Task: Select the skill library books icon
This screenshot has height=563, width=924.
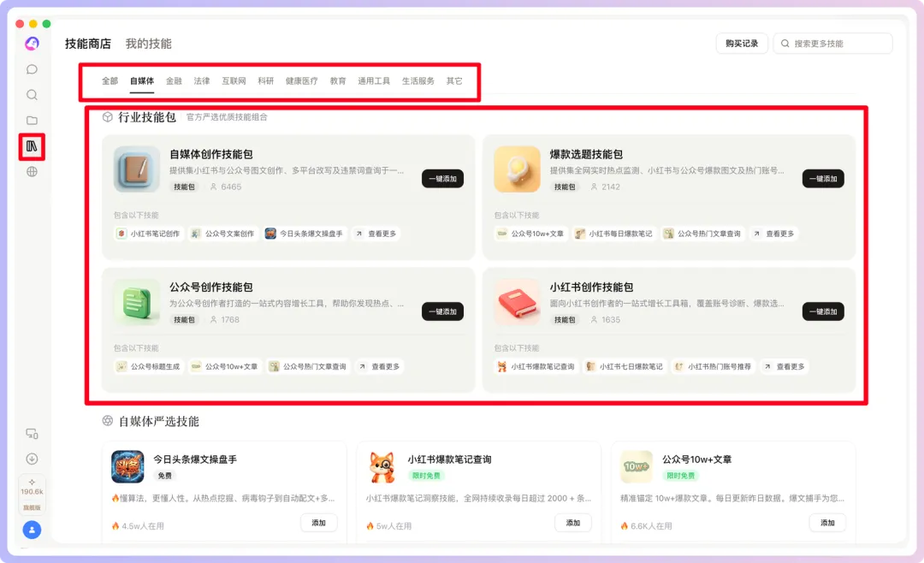Action: click(x=32, y=146)
